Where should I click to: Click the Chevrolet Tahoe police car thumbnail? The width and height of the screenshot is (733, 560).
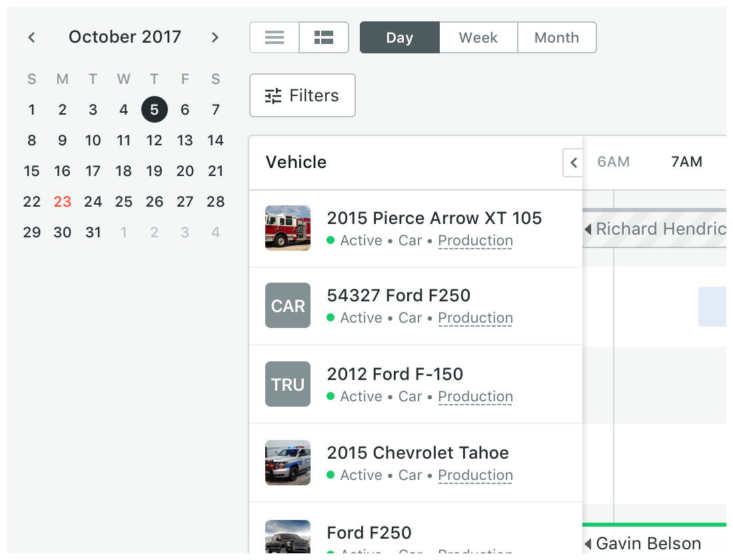coord(288,463)
